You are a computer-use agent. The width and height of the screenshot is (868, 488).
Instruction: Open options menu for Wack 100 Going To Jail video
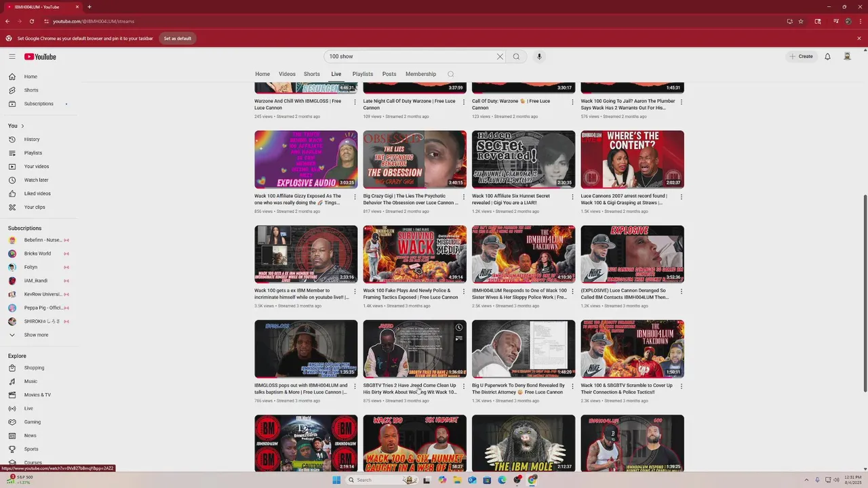(681, 102)
